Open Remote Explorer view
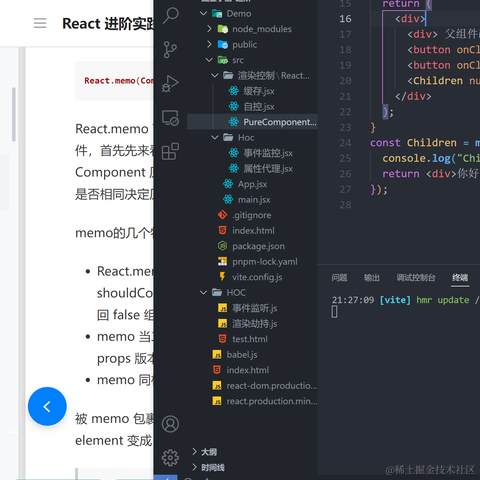Image resolution: width=480 pixels, height=480 pixels. (x=171, y=118)
